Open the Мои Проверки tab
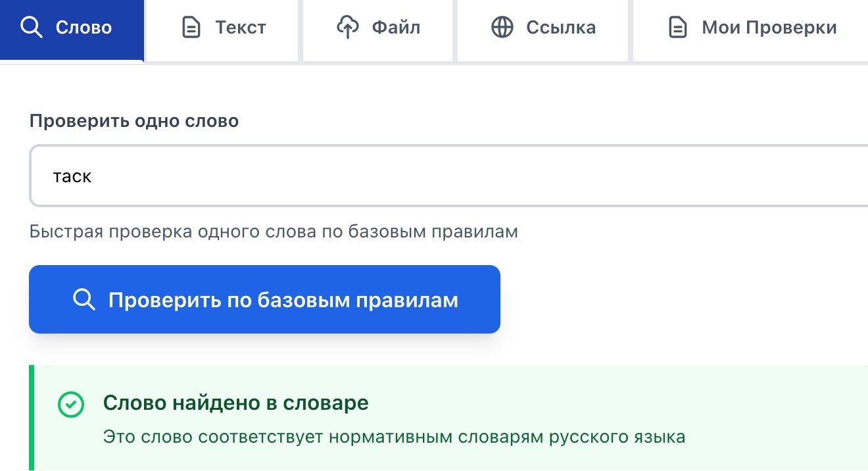This screenshot has width=868, height=471. click(752, 29)
